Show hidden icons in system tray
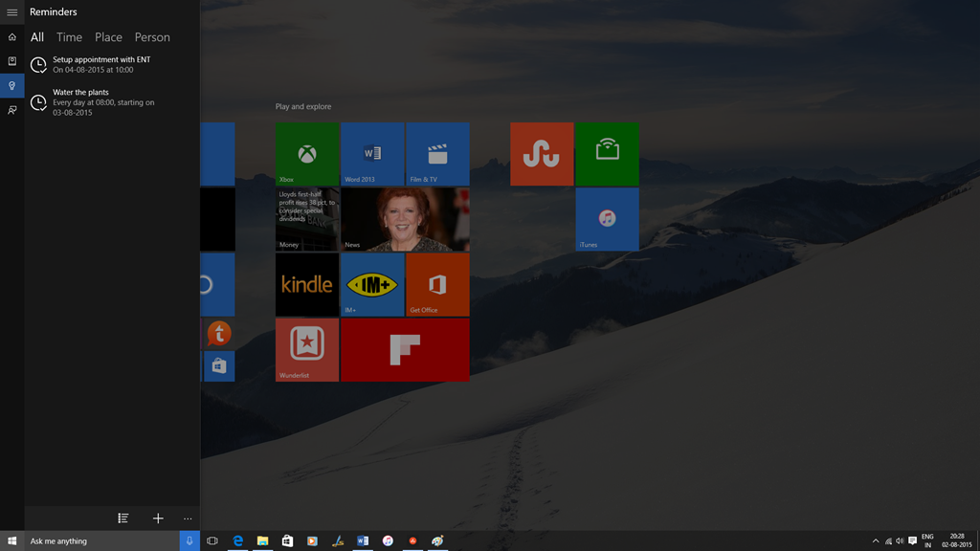The width and height of the screenshot is (980, 551). click(875, 541)
